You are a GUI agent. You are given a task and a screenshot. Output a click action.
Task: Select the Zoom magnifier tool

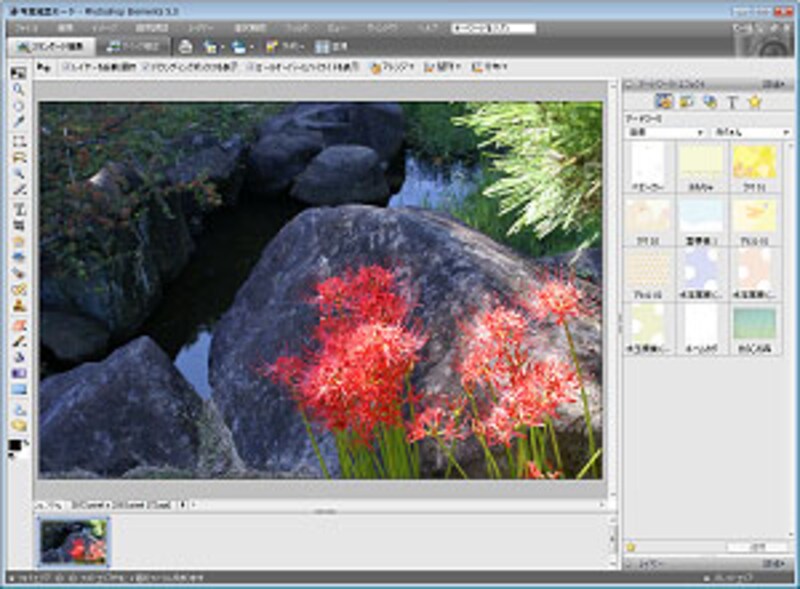pos(18,89)
